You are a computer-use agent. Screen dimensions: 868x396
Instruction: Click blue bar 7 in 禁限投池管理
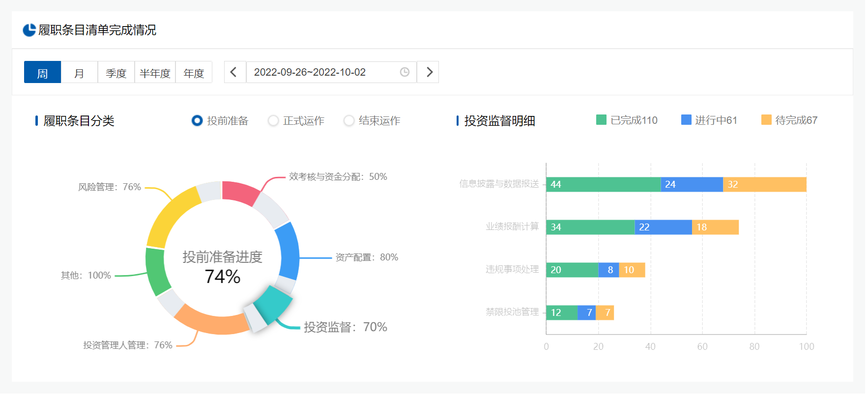(x=587, y=312)
